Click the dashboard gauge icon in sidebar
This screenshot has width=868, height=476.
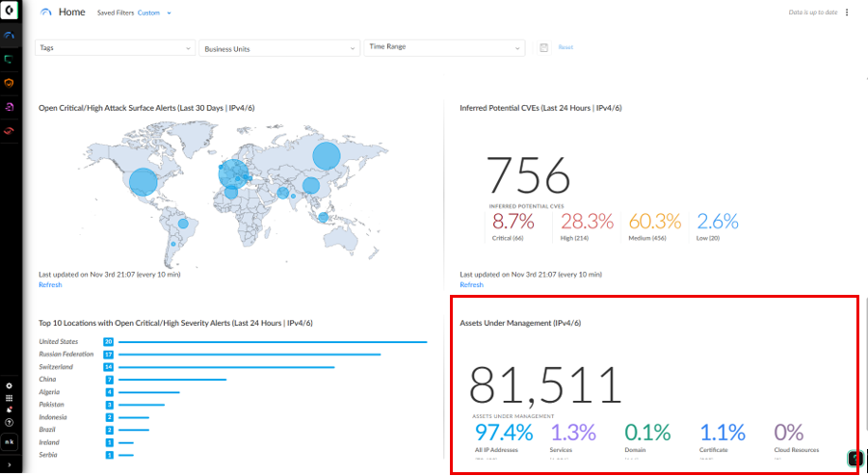click(9, 37)
